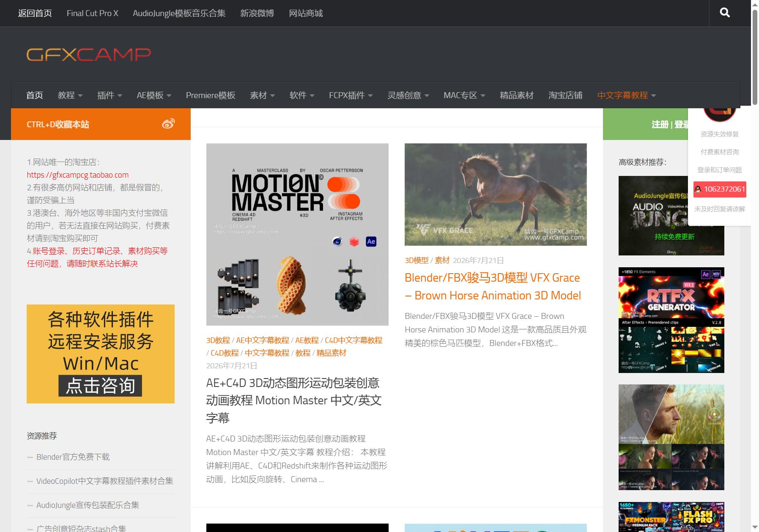This screenshot has height=532, width=759.
Task: Open 淘宝店铺 menu item
Action: [565, 95]
